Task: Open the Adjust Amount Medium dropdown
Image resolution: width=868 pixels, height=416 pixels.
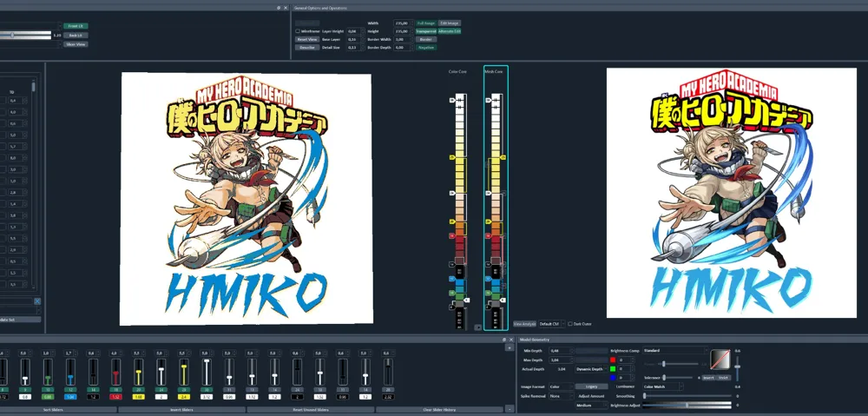Action: tap(592, 406)
